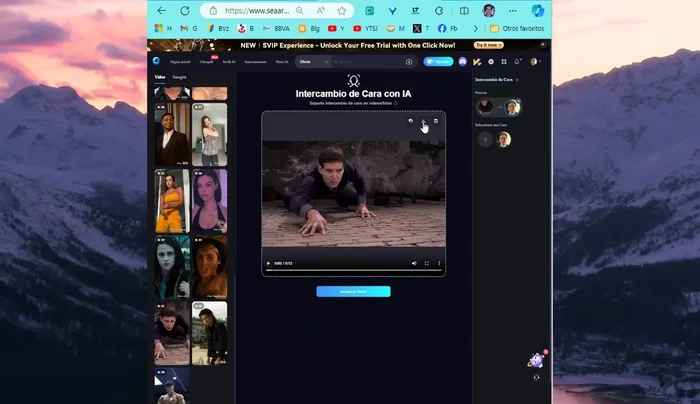Open the Entrenamiento nav item

tap(255, 62)
